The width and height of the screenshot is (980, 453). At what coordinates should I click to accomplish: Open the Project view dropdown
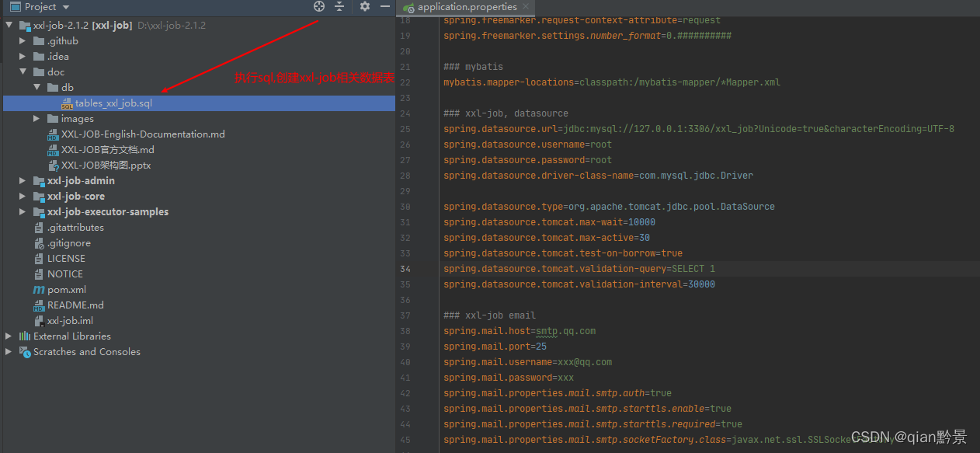pyautogui.click(x=65, y=6)
